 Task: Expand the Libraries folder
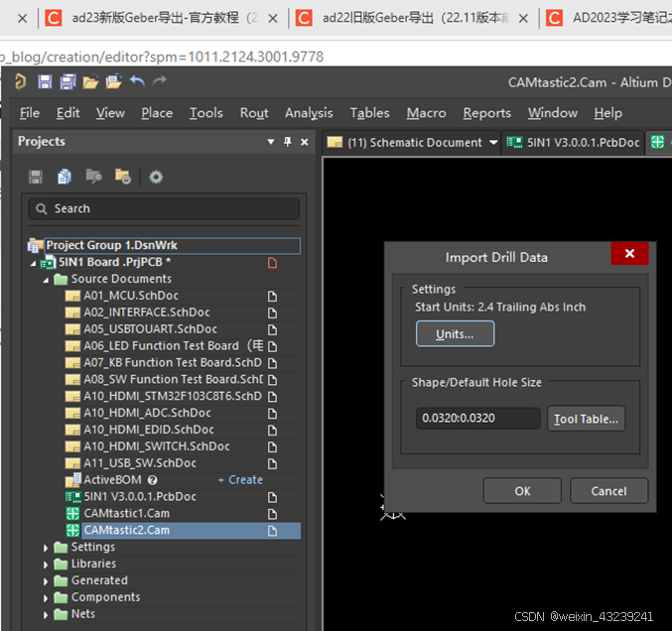pos(46,565)
